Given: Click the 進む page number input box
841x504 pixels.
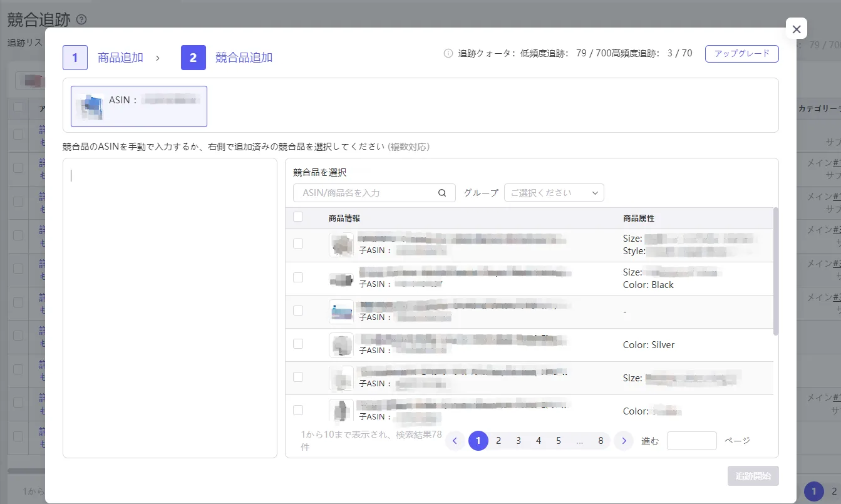Looking at the screenshot, I should [x=692, y=441].
